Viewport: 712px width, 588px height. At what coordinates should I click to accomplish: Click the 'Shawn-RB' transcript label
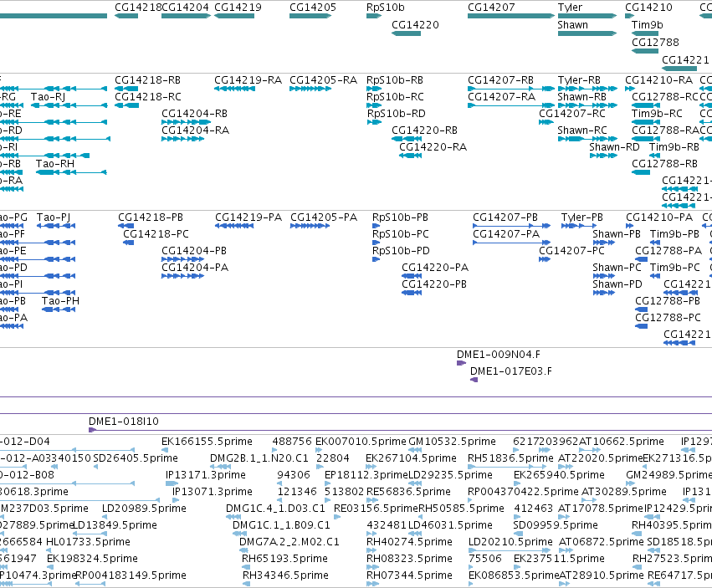[581, 97]
